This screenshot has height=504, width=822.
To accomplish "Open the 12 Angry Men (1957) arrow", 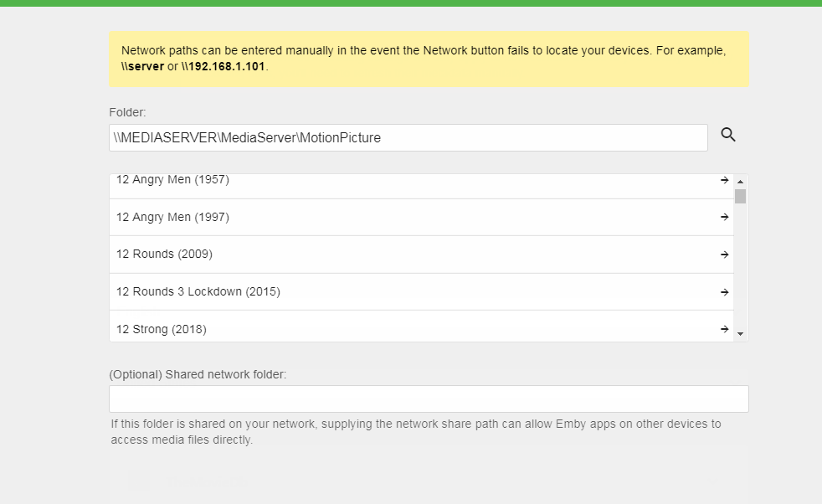I will pos(724,180).
